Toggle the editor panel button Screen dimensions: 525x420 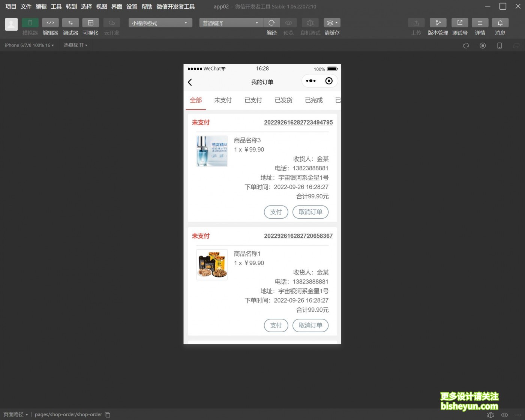pyautogui.click(x=50, y=23)
